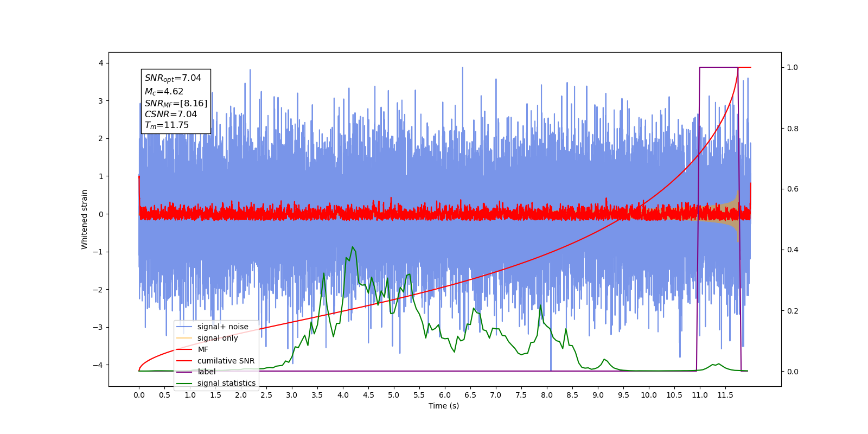Screen dimensions: 868x434
Task: Click the SNRopt=7.04 annotation line
Action: 173,78
